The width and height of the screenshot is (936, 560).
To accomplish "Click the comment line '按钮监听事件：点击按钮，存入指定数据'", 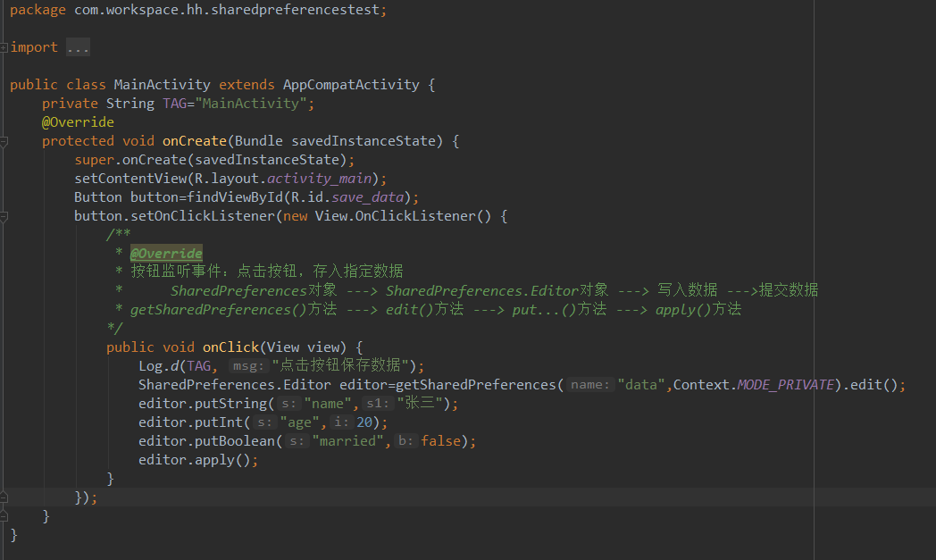I will click(x=267, y=272).
